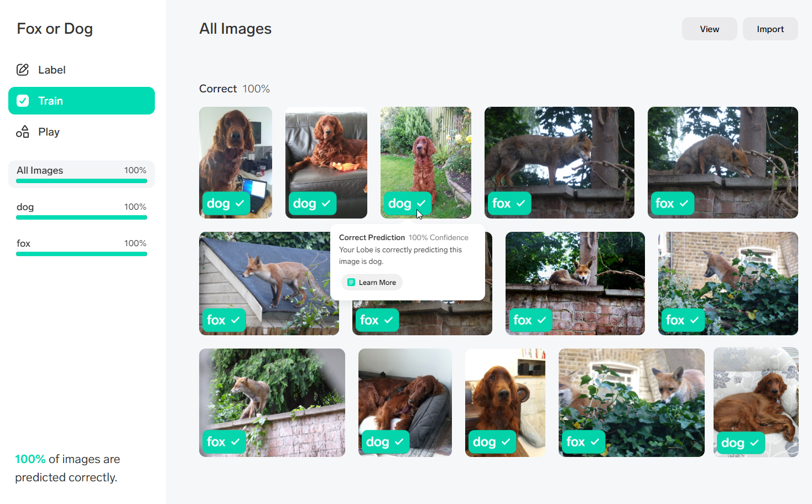Filter images by dog label
Viewport: 812px width, 504px height.
click(81, 211)
